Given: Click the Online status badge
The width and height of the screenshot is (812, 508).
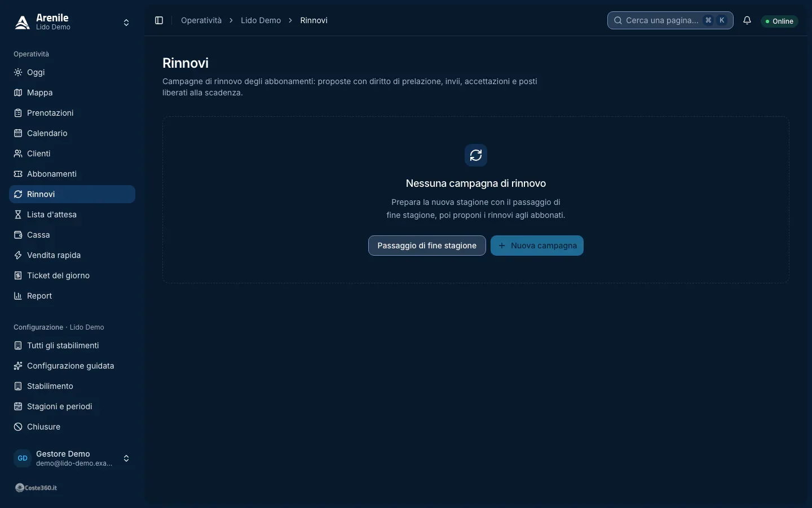Looking at the screenshot, I should point(779,21).
